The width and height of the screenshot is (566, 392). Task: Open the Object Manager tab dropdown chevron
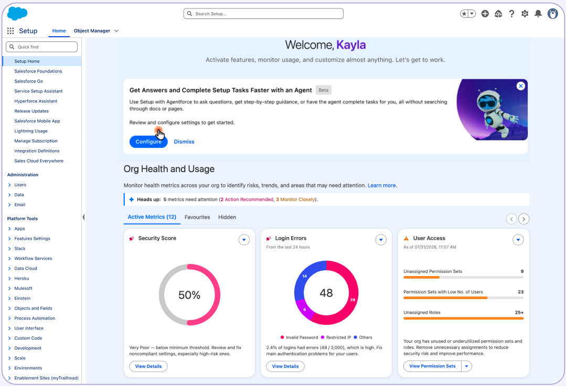pos(116,31)
